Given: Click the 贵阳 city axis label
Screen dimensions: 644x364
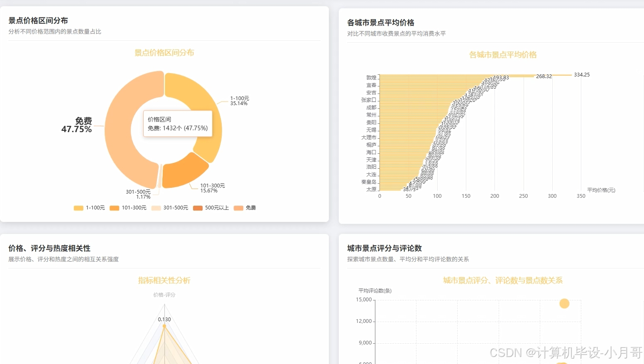Looking at the screenshot, I should (x=371, y=123).
